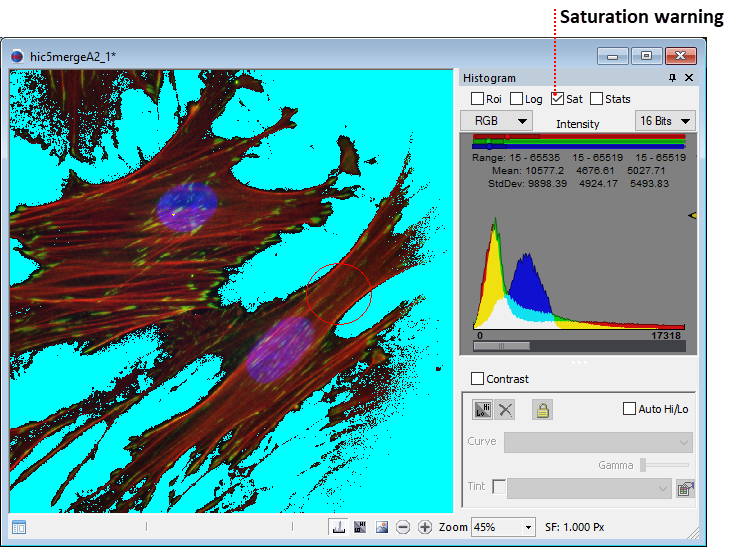This screenshot has height=547, width=735.
Task: Click the zoom in plus icon
Action: 425,527
